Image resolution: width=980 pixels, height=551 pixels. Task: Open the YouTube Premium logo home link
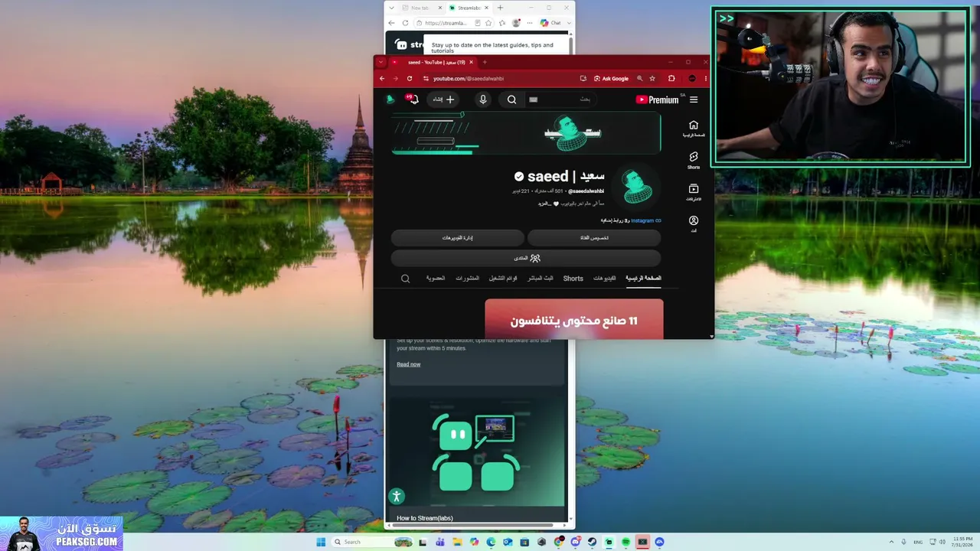(x=657, y=99)
